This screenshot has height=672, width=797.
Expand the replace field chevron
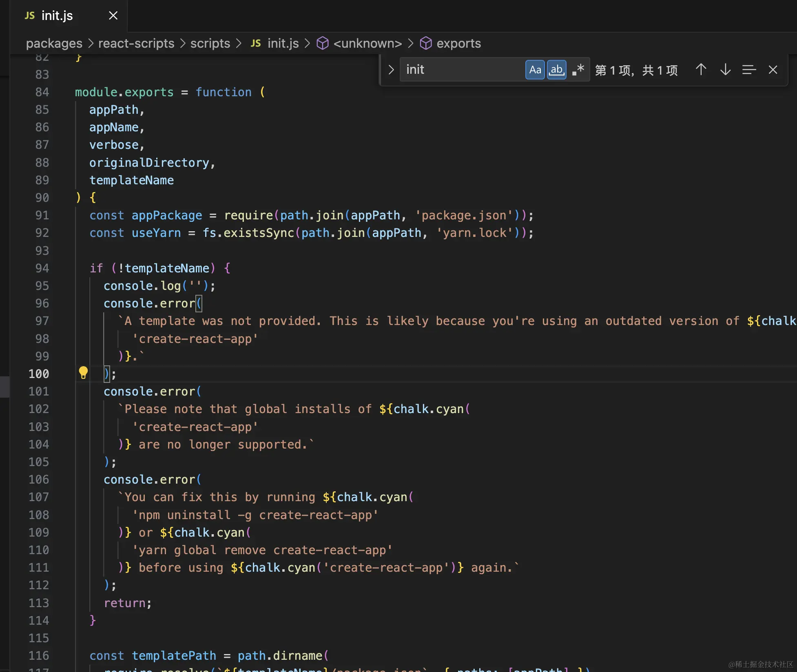pyautogui.click(x=391, y=70)
